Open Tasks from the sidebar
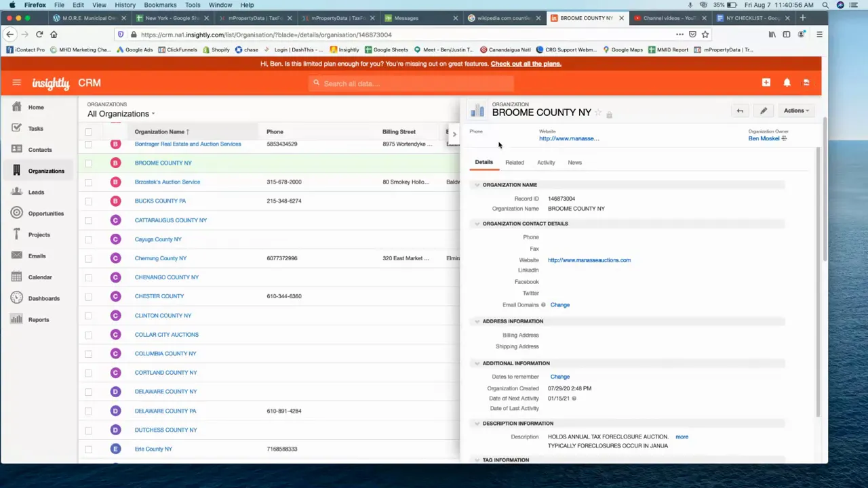 coord(35,128)
